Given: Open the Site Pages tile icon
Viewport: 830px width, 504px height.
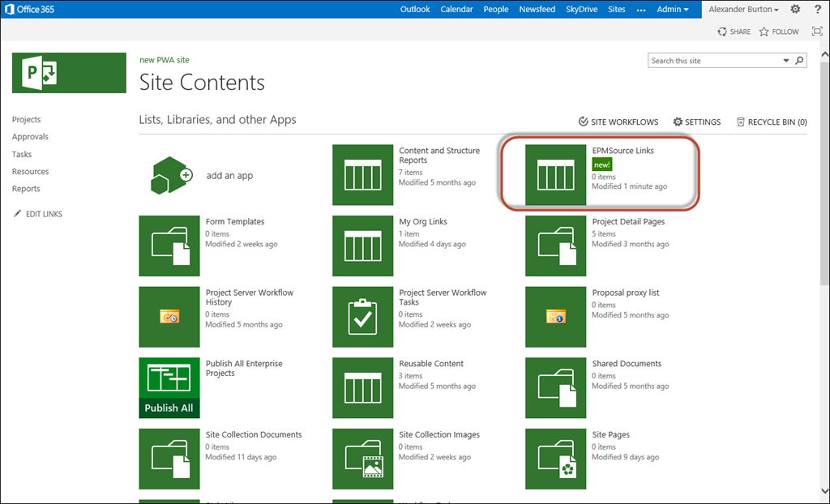Looking at the screenshot, I should [555, 459].
